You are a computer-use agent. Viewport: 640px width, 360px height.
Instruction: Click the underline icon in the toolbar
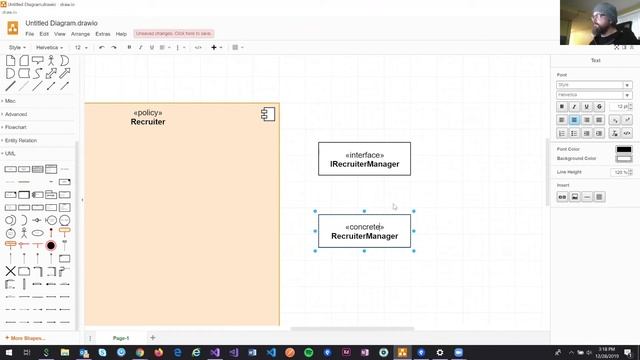pos(151,47)
